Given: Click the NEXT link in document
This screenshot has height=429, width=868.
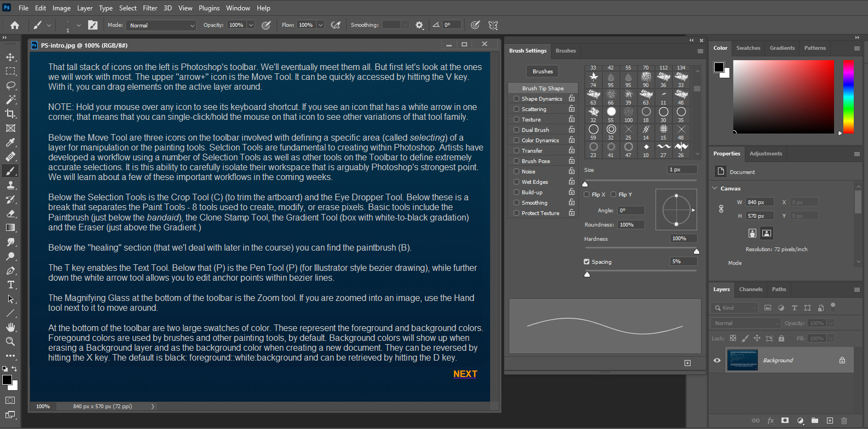Looking at the screenshot, I should (x=465, y=374).
